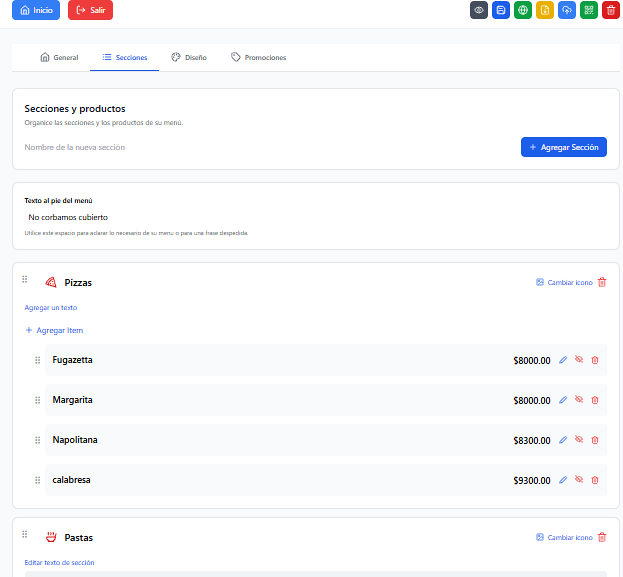
Task: Click the drag handle of Pastas section
Action: pos(25,534)
